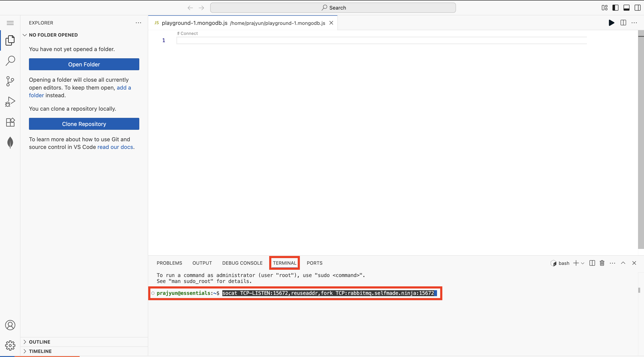Switch to the TERMINAL panel tab

[285, 263]
